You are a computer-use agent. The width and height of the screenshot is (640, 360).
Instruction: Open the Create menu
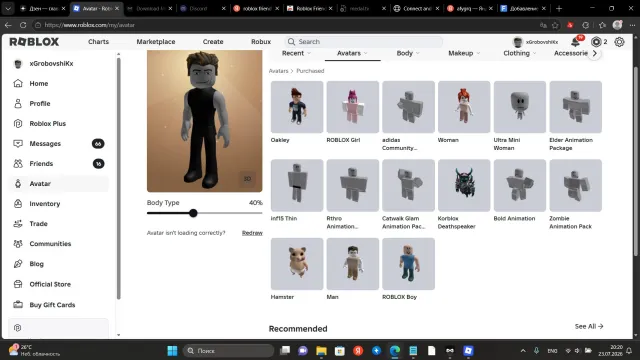click(x=213, y=42)
